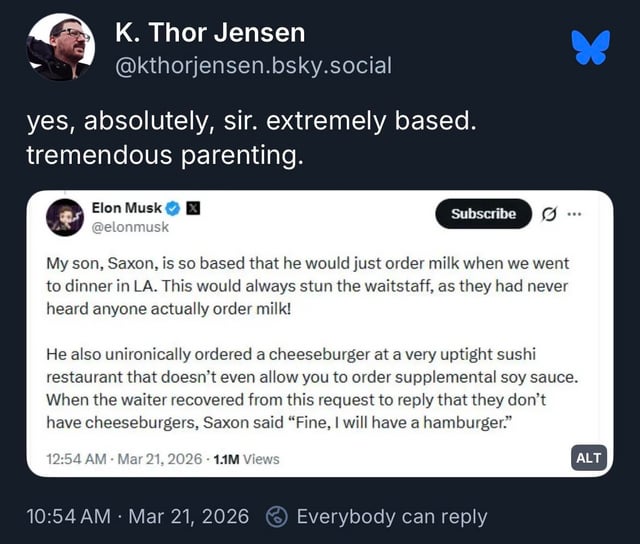Click the globe icon beside reply settings

276,517
